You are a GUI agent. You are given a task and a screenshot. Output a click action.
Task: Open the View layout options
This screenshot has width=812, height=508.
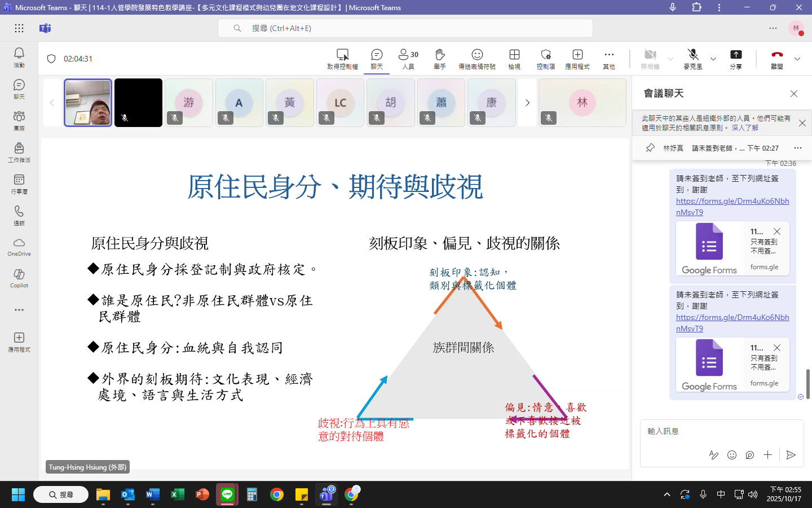[x=514, y=58]
